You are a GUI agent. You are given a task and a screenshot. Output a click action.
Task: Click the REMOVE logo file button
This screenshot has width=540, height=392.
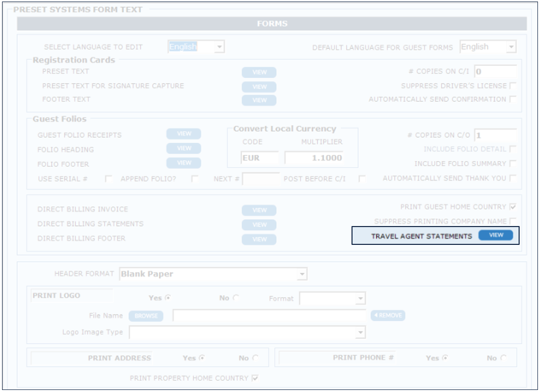388,316
